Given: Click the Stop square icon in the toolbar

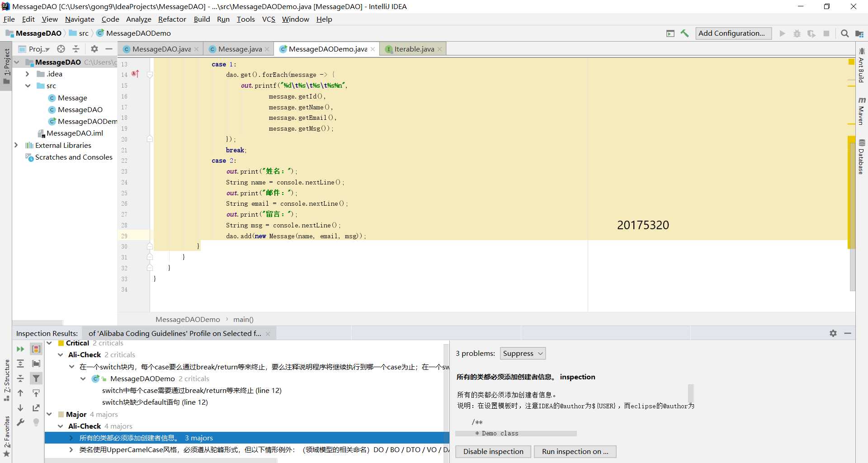Looking at the screenshot, I should tap(826, 33).
